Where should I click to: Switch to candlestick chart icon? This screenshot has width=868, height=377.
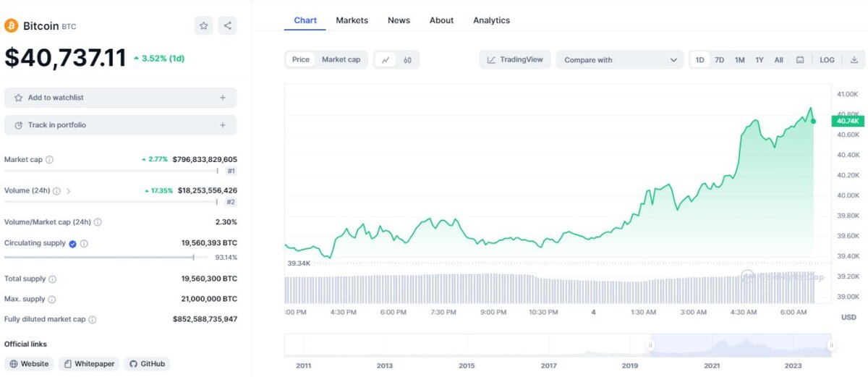(x=407, y=60)
